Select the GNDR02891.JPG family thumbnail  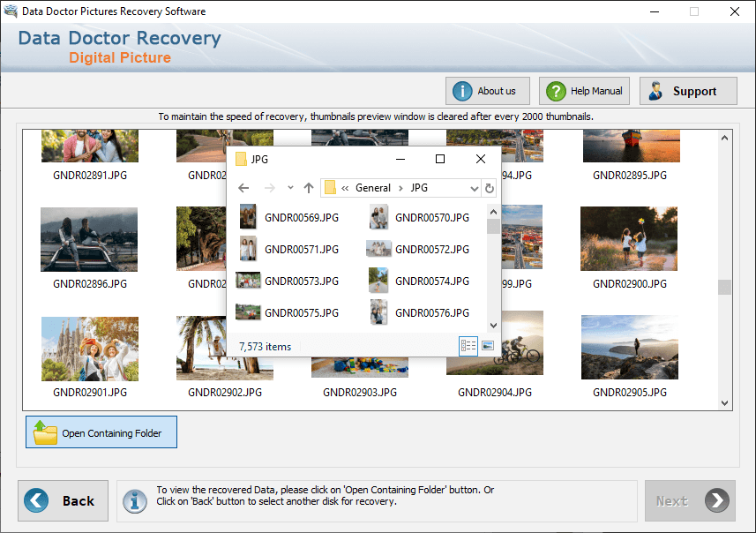point(90,146)
